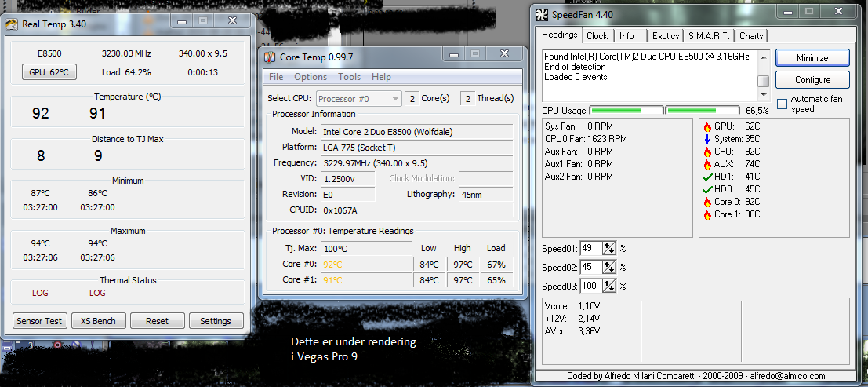Click the green checkmark next to HD1

click(x=707, y=177)
